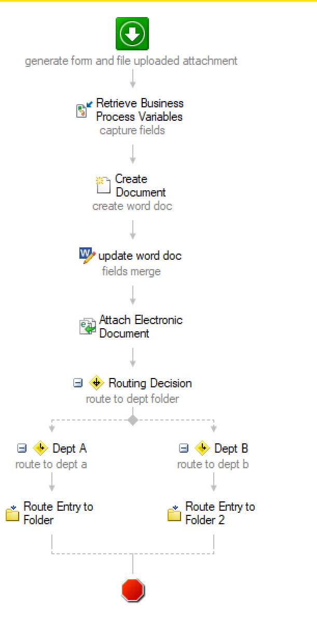Select the Dept A branch diamond icon
This screenshot has width=317, height=644.
point(40,448)
